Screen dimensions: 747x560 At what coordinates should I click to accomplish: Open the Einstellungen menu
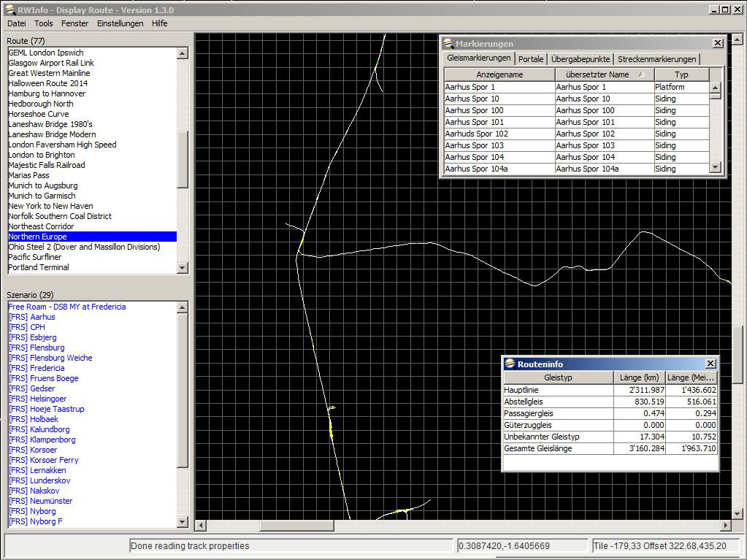coord(120,23)
